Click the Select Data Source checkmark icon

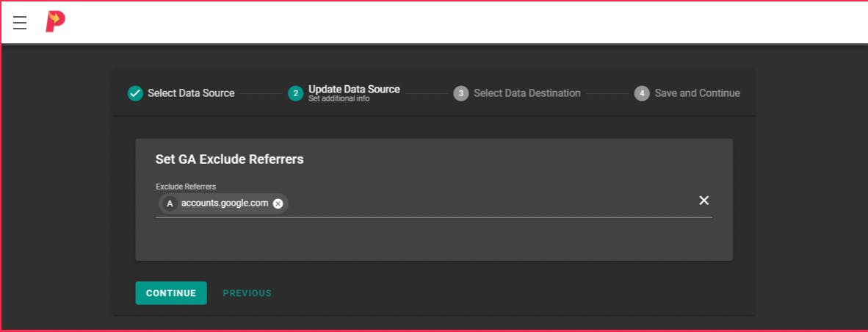pyautogui.click(x=135, y=93)
